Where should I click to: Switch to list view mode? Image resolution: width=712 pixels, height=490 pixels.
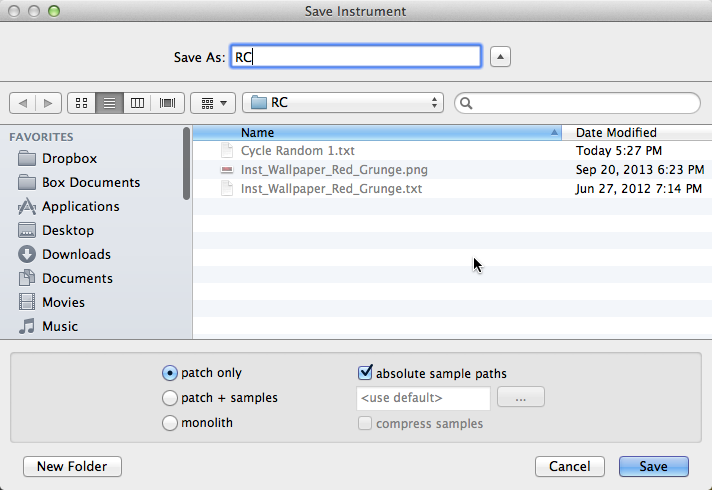109,103
